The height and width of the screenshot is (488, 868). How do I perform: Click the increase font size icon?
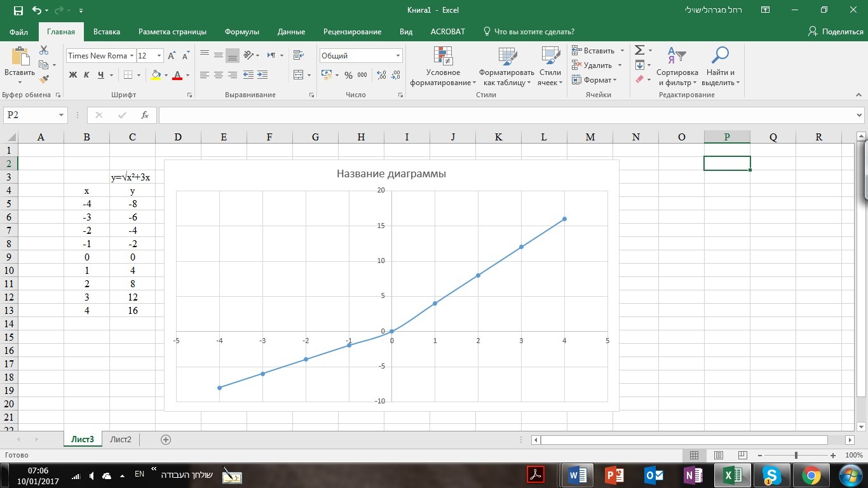point(171,56)
